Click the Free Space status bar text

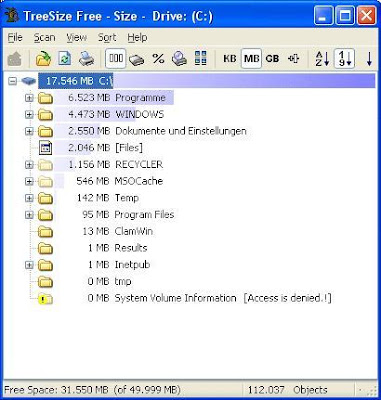(92, 390)
